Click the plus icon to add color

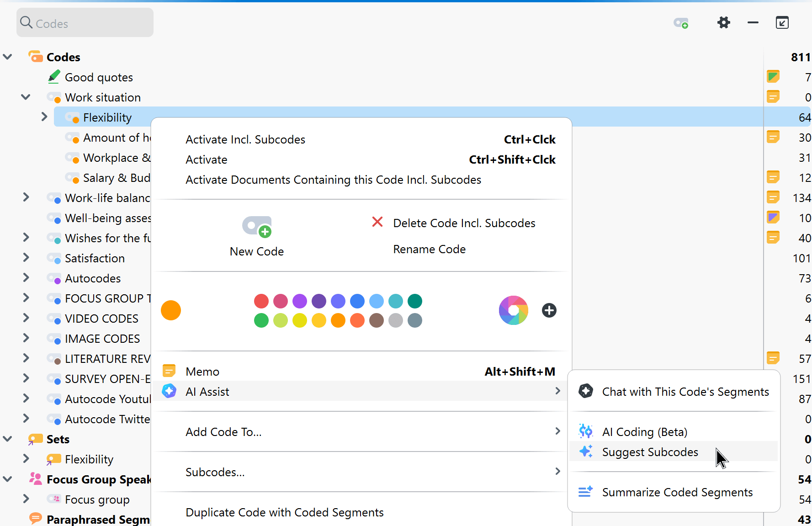coord(549,310)
